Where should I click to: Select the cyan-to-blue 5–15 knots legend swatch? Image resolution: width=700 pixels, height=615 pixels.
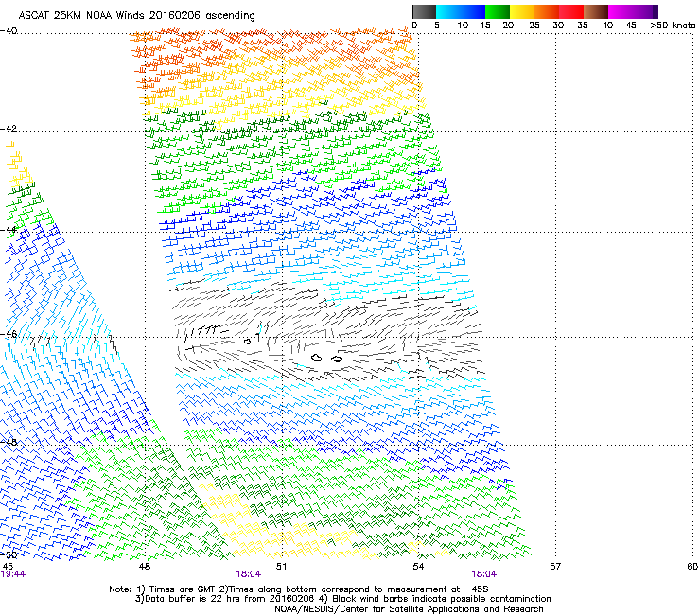[461, 11]
